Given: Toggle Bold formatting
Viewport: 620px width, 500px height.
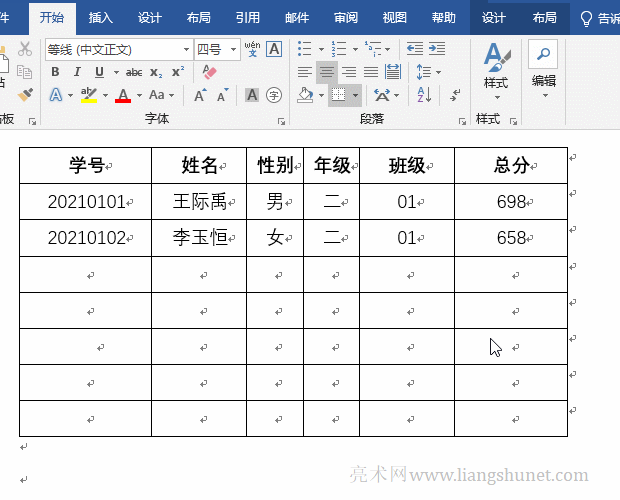Looking at the screenshot, I should (55, 72).
